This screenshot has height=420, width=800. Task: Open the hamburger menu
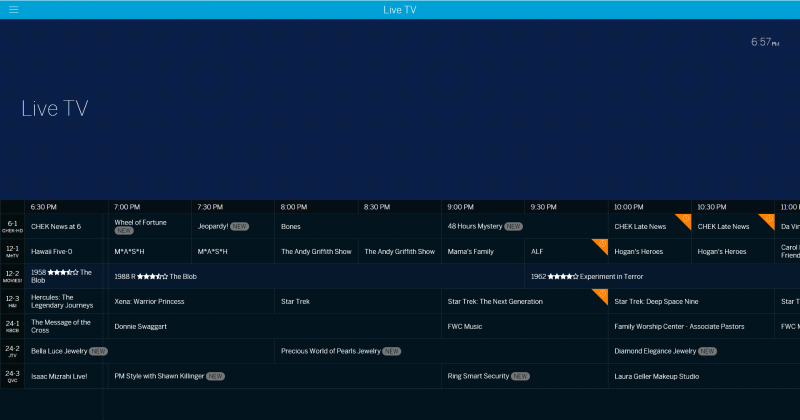tap(14, 10)
